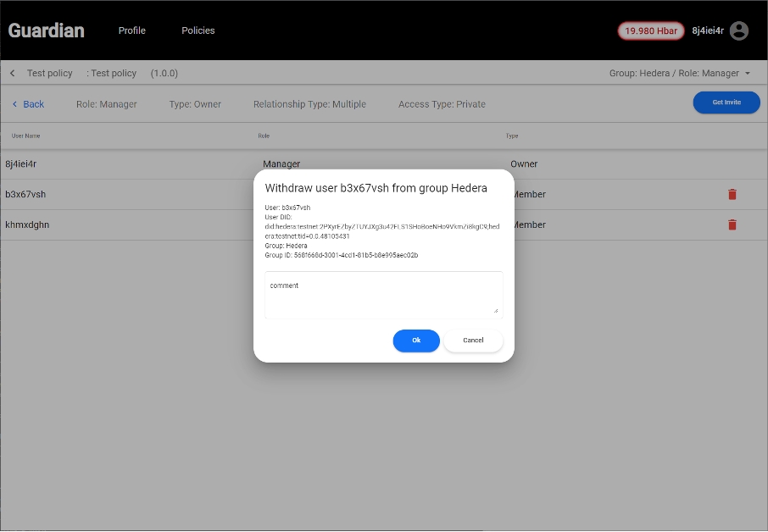Click the Back link
The height and width of the screenshot is (532, 768).
(28, 104)
